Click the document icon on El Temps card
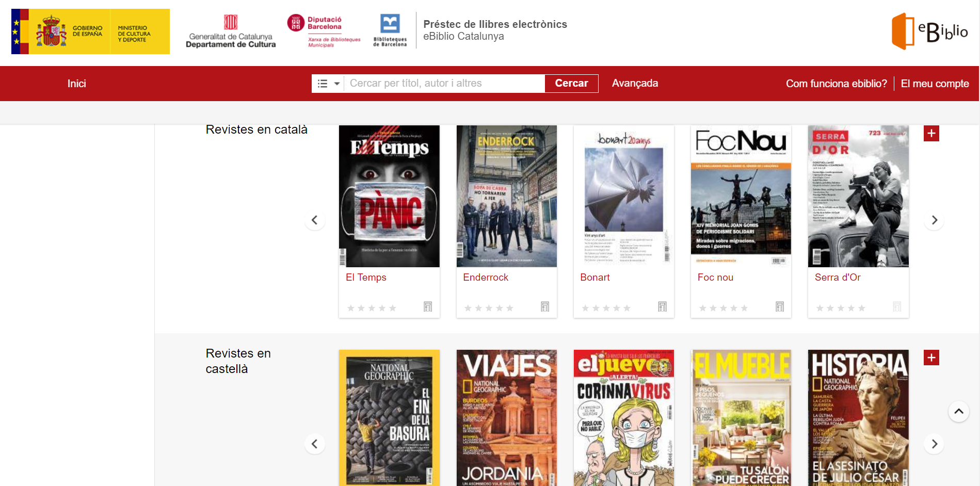Image resolution: width=980 pixels, height=486 pixels. (428, 307)
